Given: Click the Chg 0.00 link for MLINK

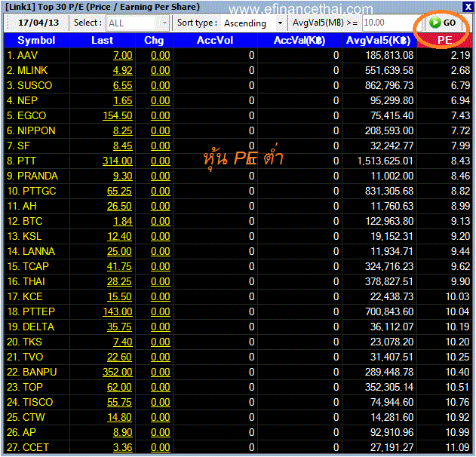Looking at the screenshot, I should point(160,70).
